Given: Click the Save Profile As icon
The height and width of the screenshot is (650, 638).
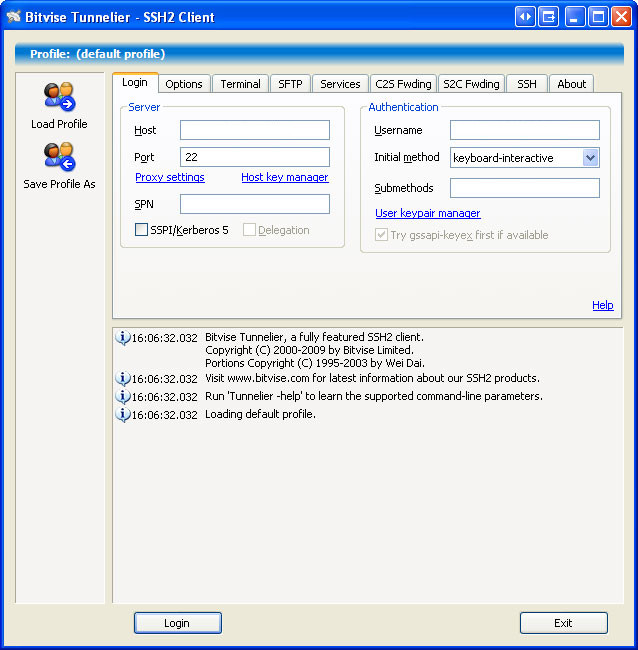Looking at the screenshot, I should tap(59, 157).
